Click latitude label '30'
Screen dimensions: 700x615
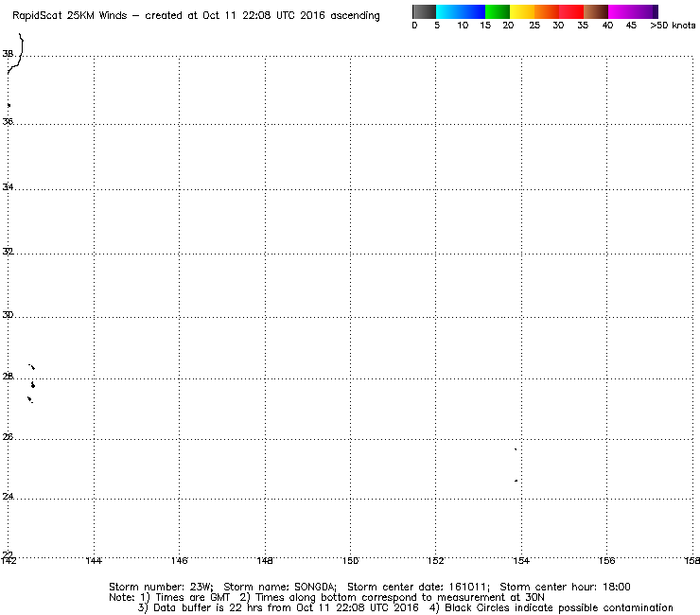(8, 314)
